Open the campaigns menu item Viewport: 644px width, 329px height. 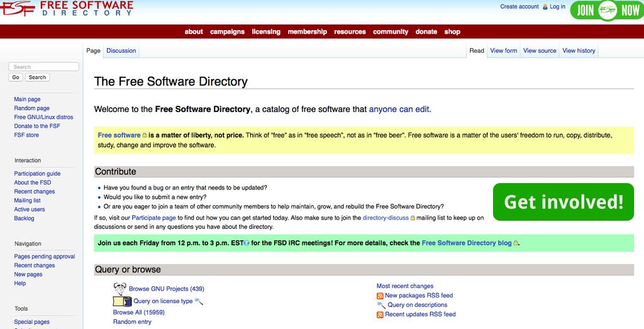pos(227,31)
